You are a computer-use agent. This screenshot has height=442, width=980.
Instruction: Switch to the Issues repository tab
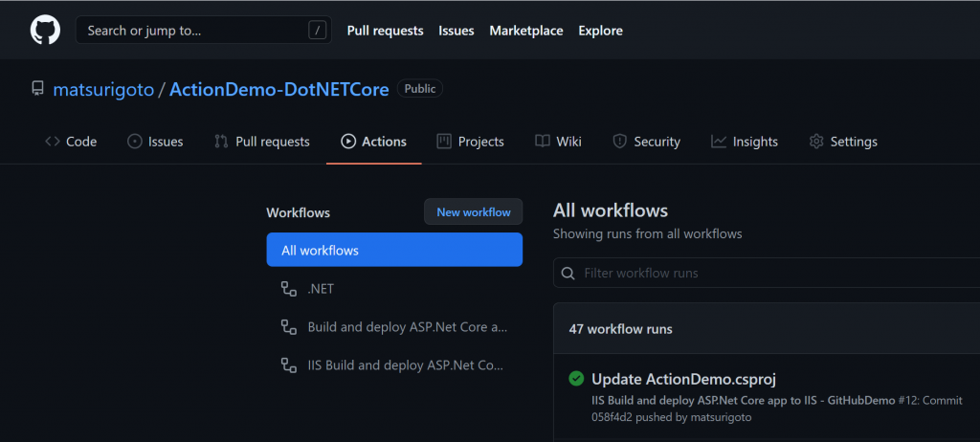coord(155,142)
